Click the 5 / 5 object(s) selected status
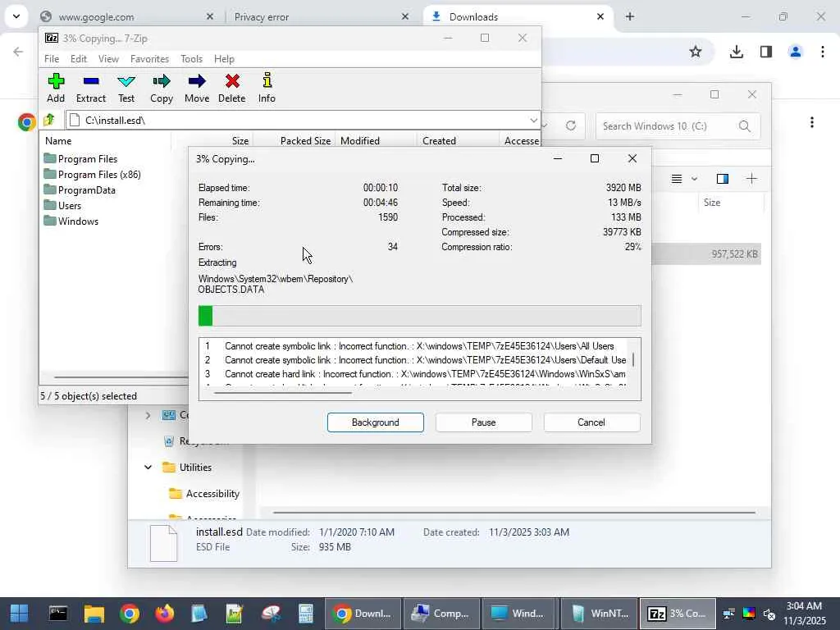This screenshot has width=840, height=630. [x=89, y=396]
